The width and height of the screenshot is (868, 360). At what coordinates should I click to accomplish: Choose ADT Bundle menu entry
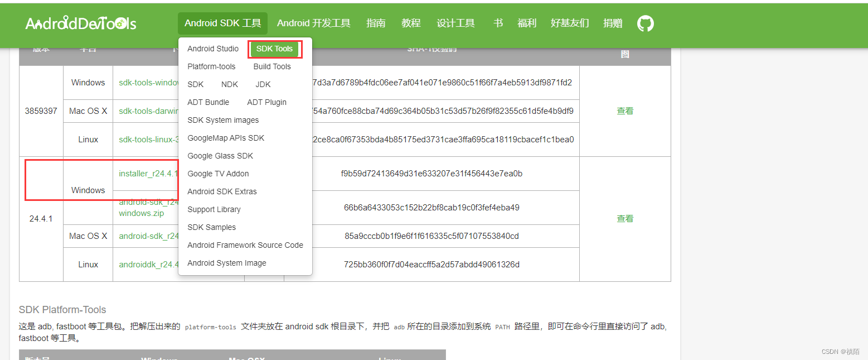208,102
